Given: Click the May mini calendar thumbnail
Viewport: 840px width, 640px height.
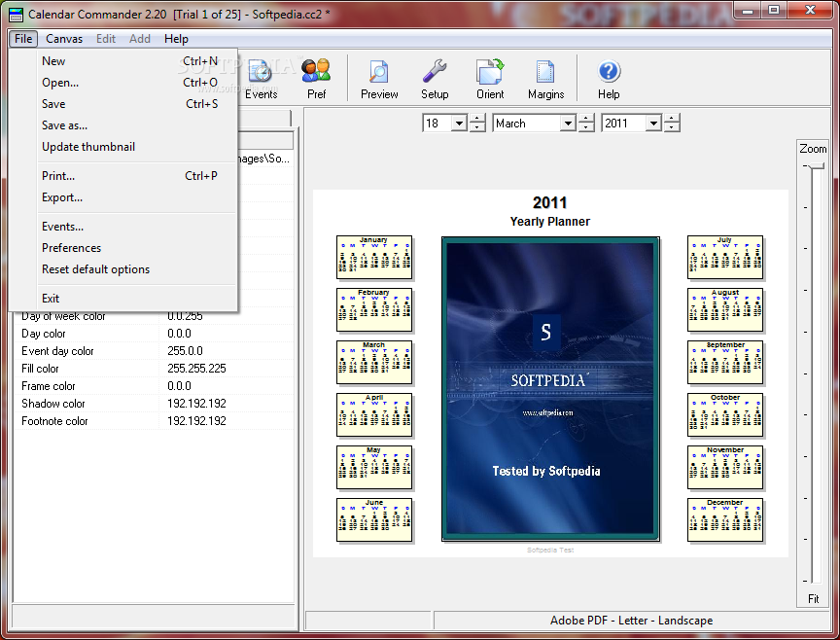Looking at the screenshot, I should tap(374, 468).
